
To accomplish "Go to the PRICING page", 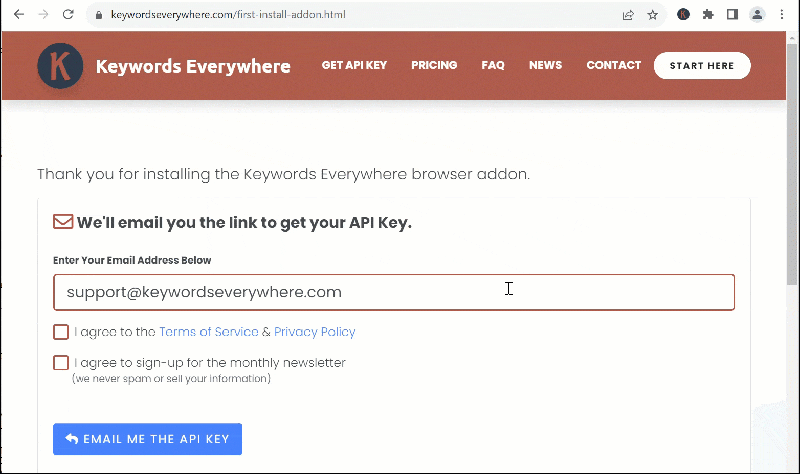I will pos(434,65).
